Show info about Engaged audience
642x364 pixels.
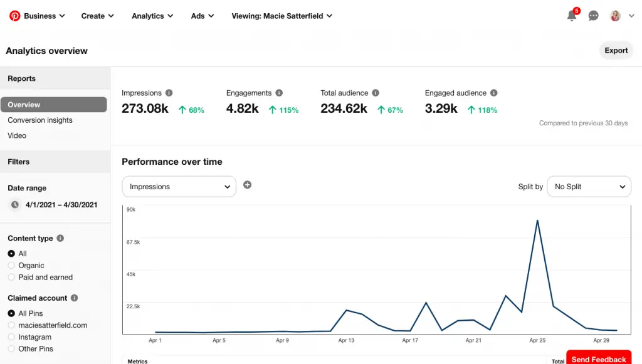click(x=494, y=93)
